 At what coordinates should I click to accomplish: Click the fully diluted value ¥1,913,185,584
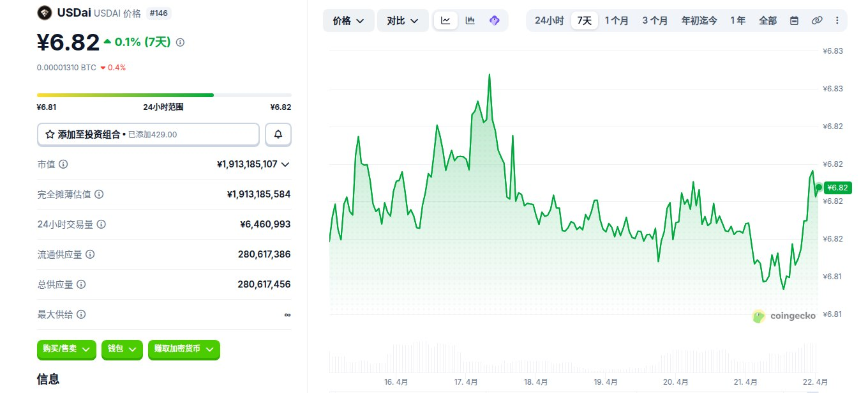point(258,194)
